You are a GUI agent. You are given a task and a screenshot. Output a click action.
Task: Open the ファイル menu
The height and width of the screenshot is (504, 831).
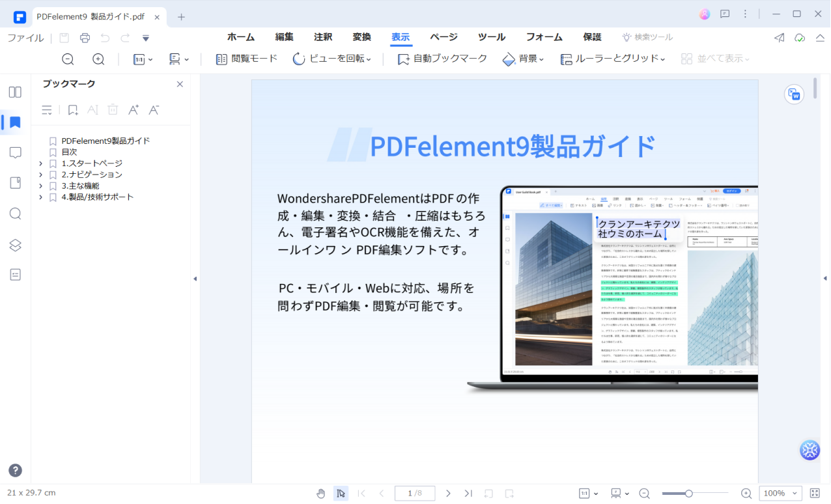pyautogui.click(x=25, y=38)
